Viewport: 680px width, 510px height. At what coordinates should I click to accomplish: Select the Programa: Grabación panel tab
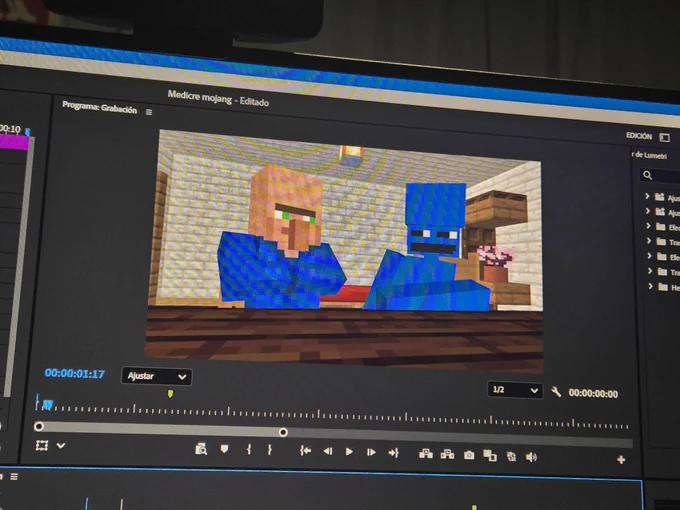99,107
